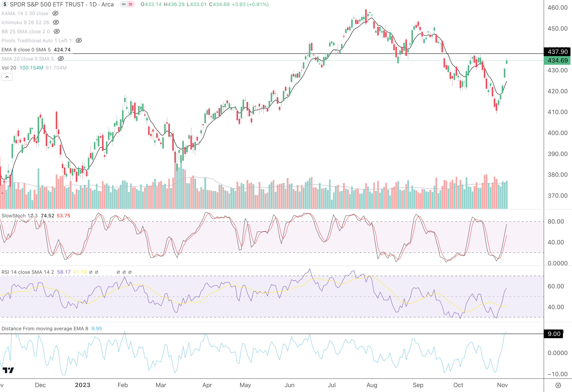Click the distance value 9.95
Viewport: 572px width, 392px height.
(x=97, y=329)
